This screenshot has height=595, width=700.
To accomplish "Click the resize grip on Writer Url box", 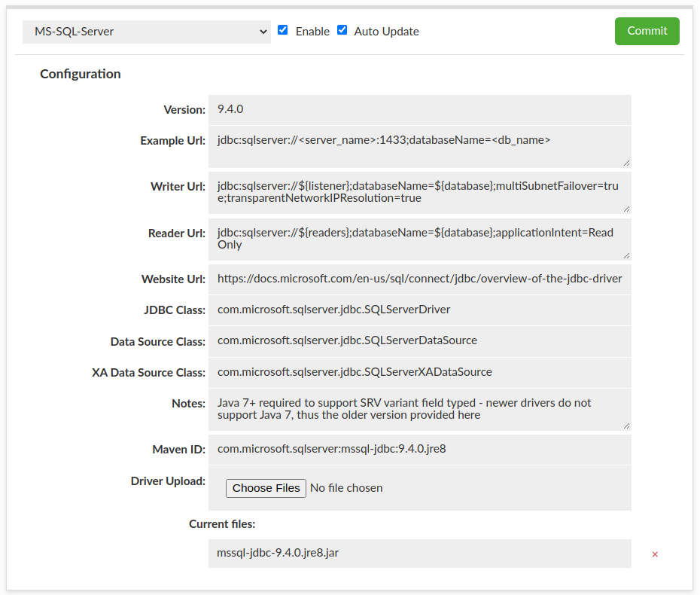I will (626, 209).
